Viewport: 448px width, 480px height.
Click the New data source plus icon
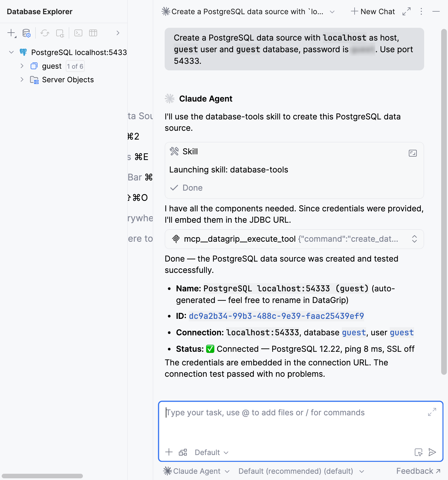12,33
